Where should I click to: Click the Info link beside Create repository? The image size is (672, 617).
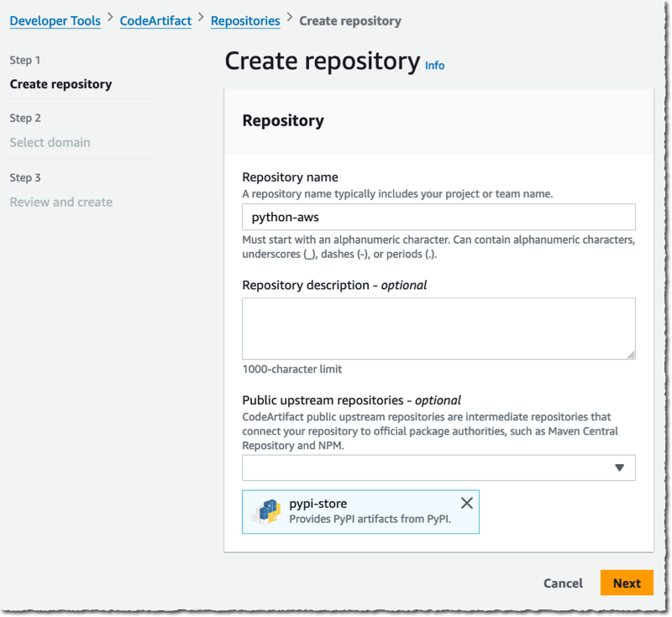(x=435, y=66)
